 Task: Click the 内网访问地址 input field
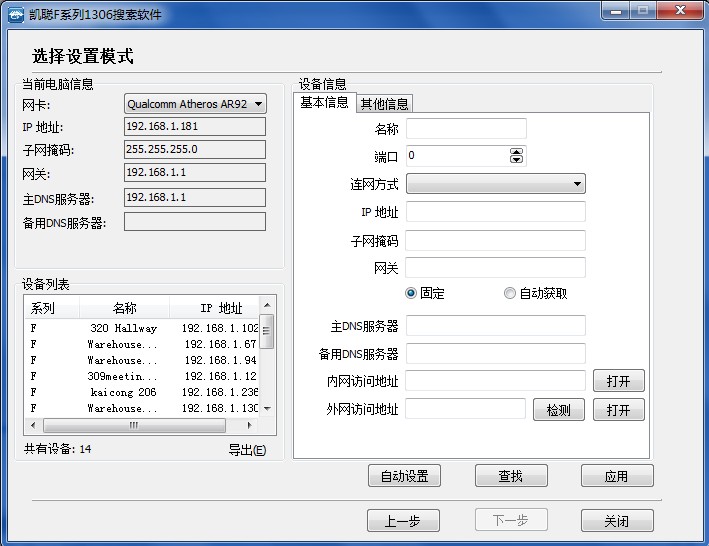495,381
